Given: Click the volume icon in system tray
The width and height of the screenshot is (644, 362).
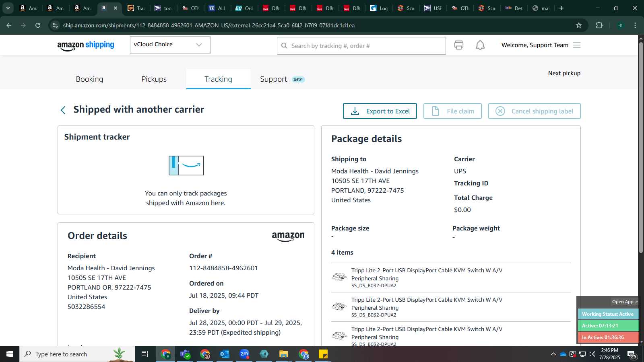Looking at the screenshot, I should click(x=592, y=354).
